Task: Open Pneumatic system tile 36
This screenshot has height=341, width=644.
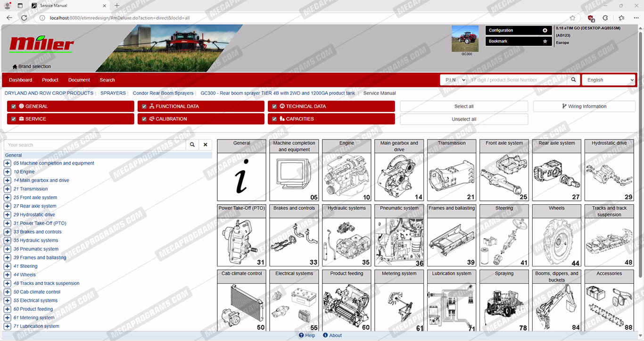Action: (399, 235)
